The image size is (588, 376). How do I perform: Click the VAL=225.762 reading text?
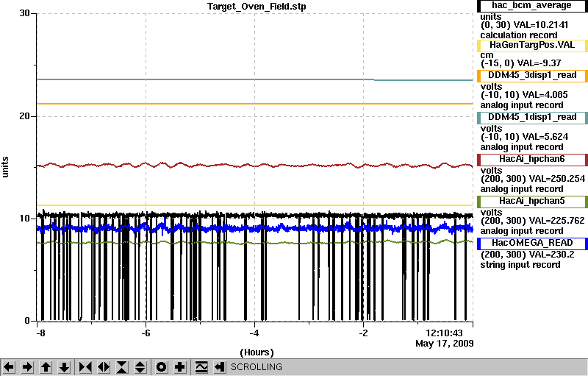tap(557, 221)
